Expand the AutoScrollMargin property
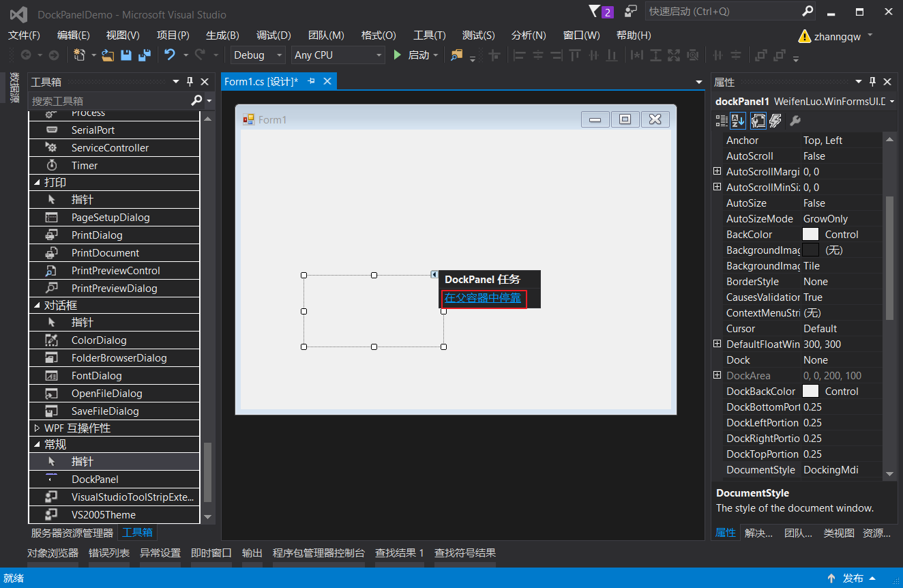This screenshot has width=903, height=588. click(x=717, y=171)
